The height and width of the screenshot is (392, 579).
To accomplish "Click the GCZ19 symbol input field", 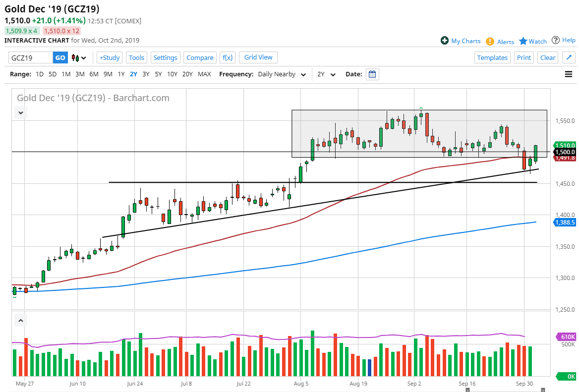I will 30,58.
